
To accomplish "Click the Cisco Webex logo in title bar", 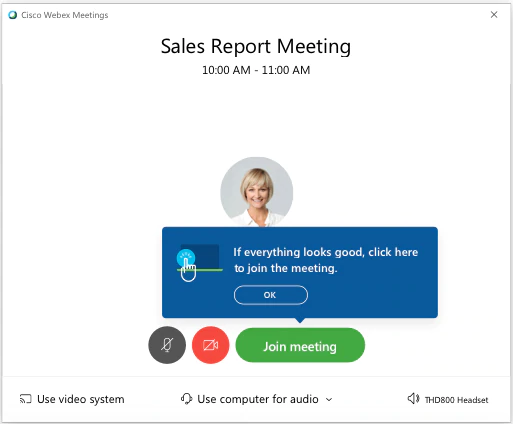I will 13,15.
